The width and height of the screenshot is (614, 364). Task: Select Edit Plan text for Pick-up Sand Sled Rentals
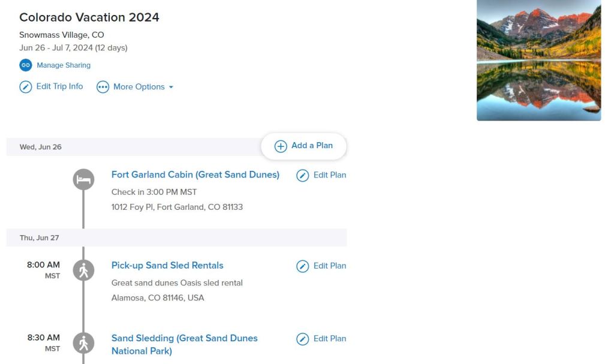329,266
